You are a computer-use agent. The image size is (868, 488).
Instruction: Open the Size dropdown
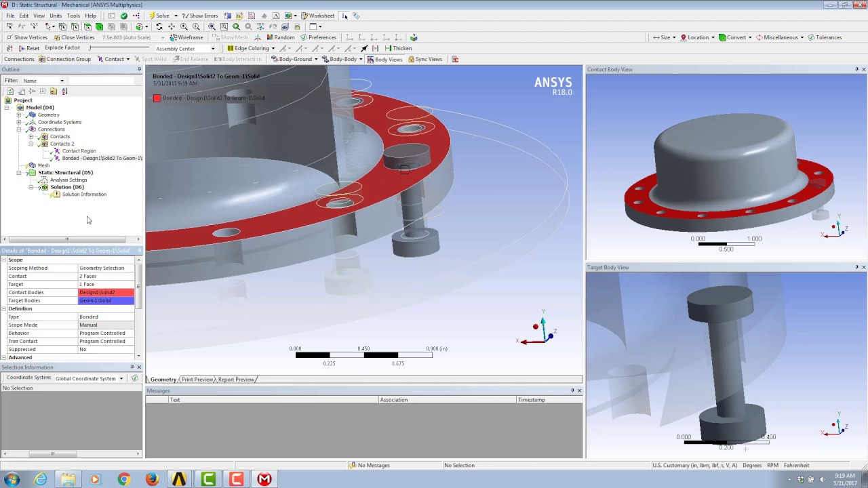(x=665, y=37)
